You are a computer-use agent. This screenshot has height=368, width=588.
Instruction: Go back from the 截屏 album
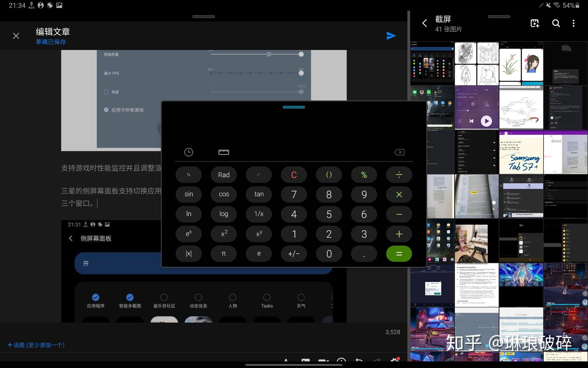425,23
